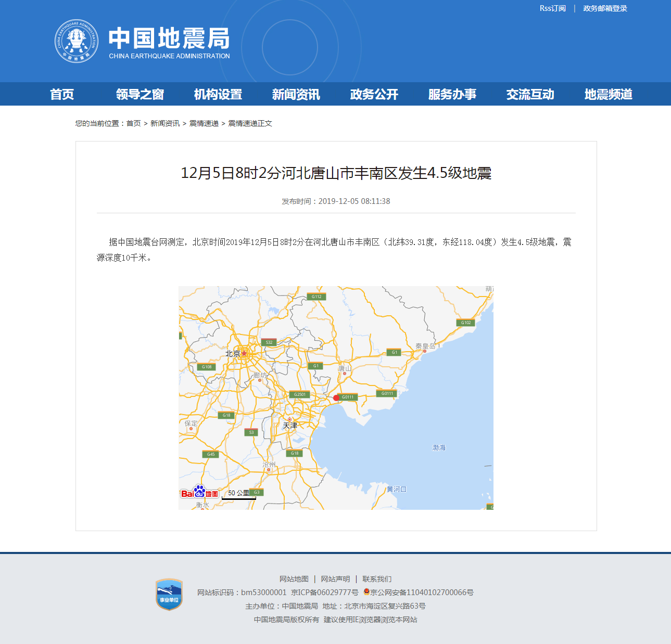Open the Rss订阅 subscription link
Image resolution: width=671 pixels, height=644 pixels.
pyautogui.click(x=552, y=8)
